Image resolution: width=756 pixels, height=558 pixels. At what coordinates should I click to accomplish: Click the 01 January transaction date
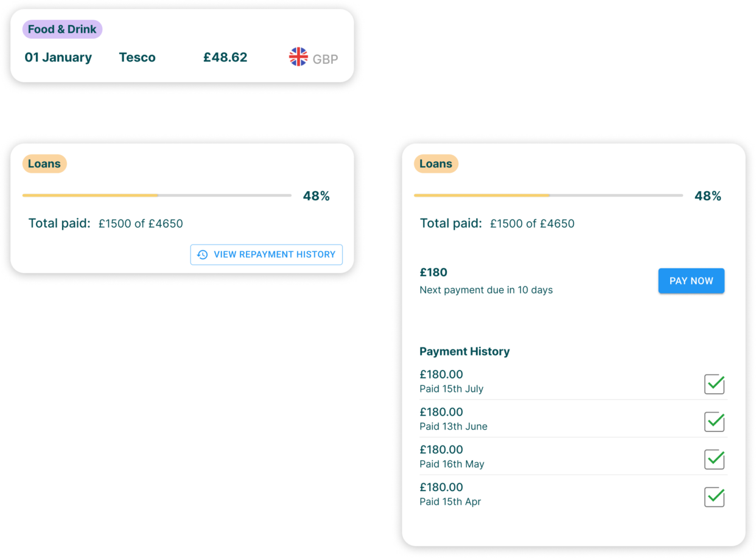point(58,58)
